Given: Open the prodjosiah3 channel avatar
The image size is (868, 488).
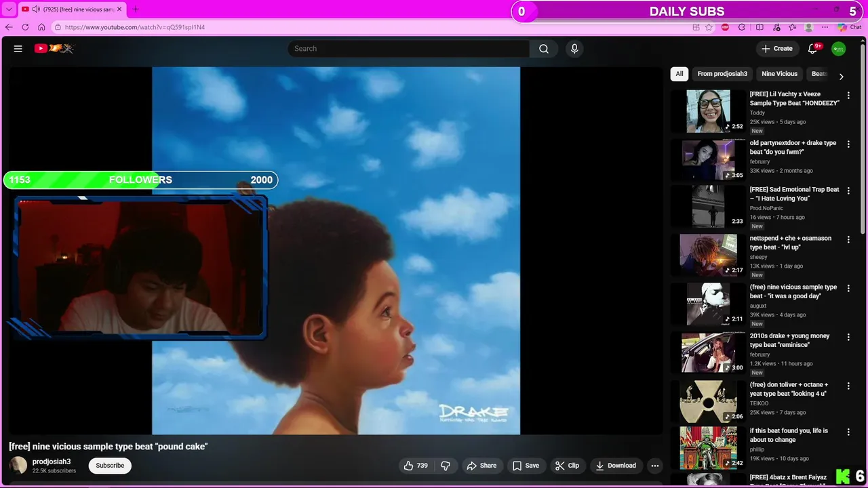Looking at the screenshot, I should point(18,466).
